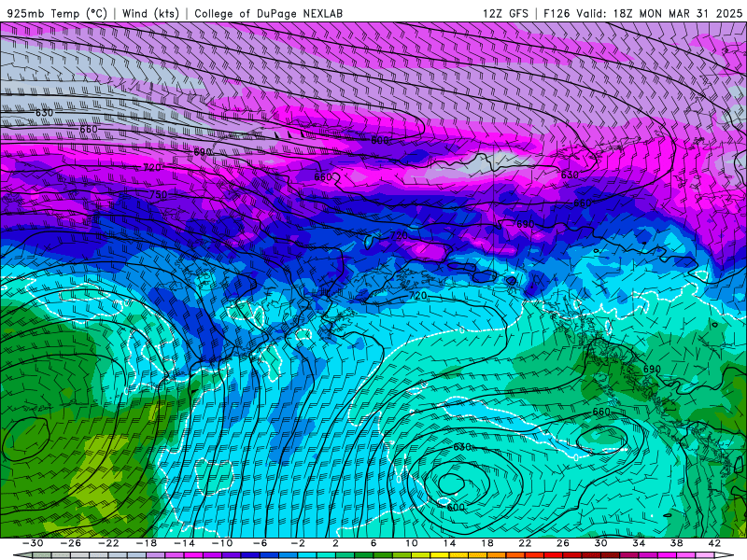Click the 'Wind (kts)' header label

150,13
